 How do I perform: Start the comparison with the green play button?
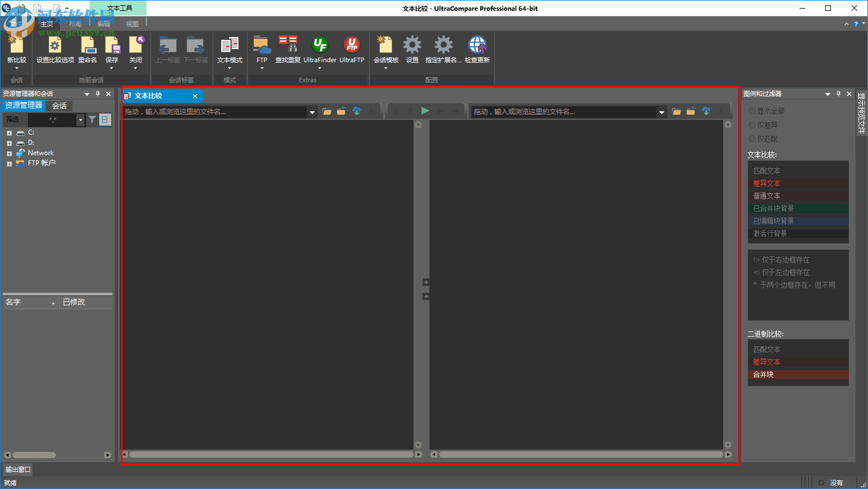pos(425,111)
